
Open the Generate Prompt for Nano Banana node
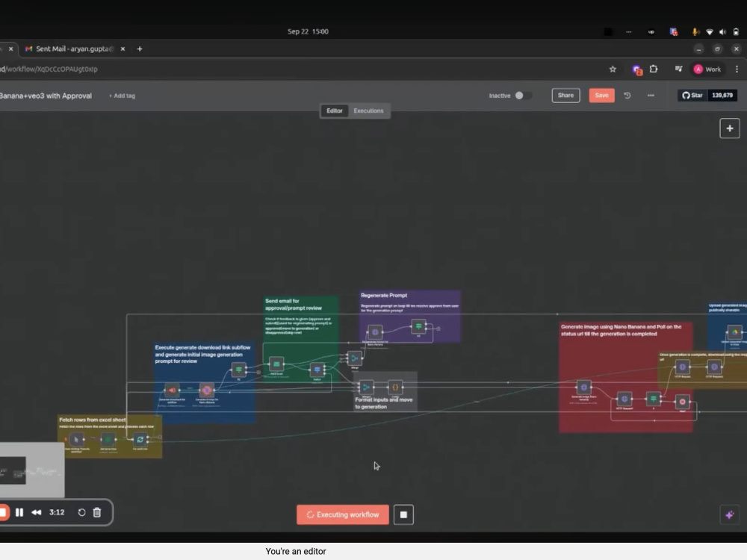(x=207, y=391)
